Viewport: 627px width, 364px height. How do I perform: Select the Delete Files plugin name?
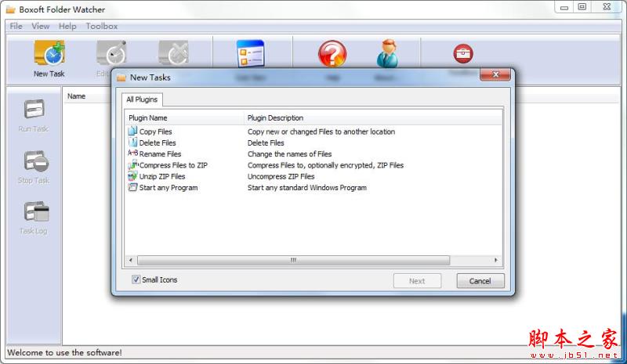click(x=158, y=142)
